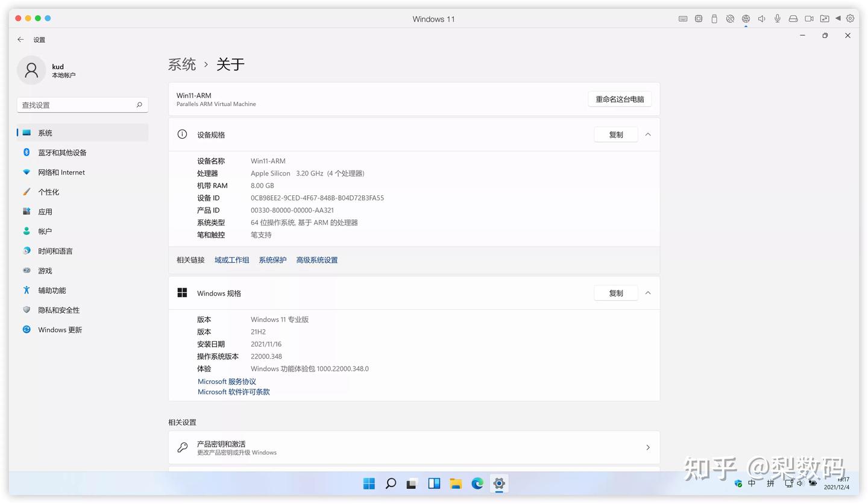Screen dimensions: 868x504
Task: Select Windows 更新 in the sidebar
Action: coord(60,330)
